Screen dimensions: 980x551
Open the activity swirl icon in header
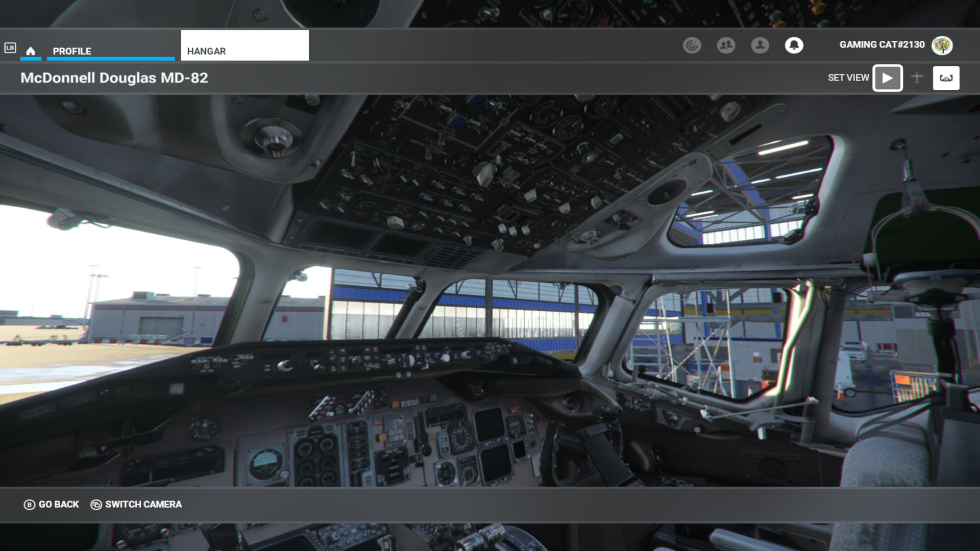pos(692,45)
